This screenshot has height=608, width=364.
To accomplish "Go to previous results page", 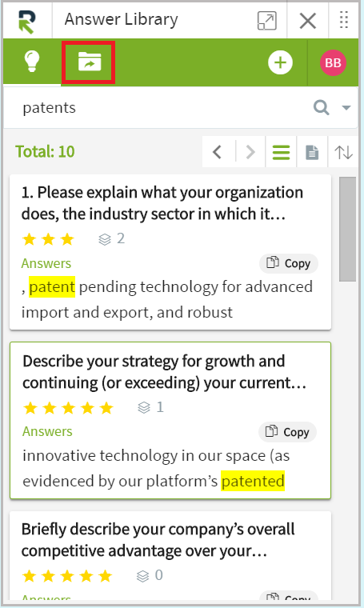I will [x=218, y=152].
